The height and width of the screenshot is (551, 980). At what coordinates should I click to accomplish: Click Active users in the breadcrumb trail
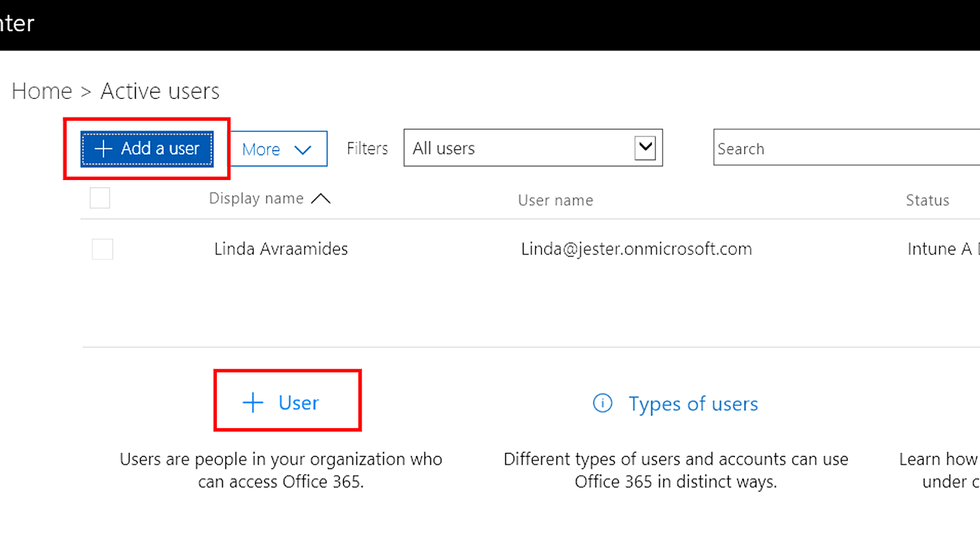(160, 91)
